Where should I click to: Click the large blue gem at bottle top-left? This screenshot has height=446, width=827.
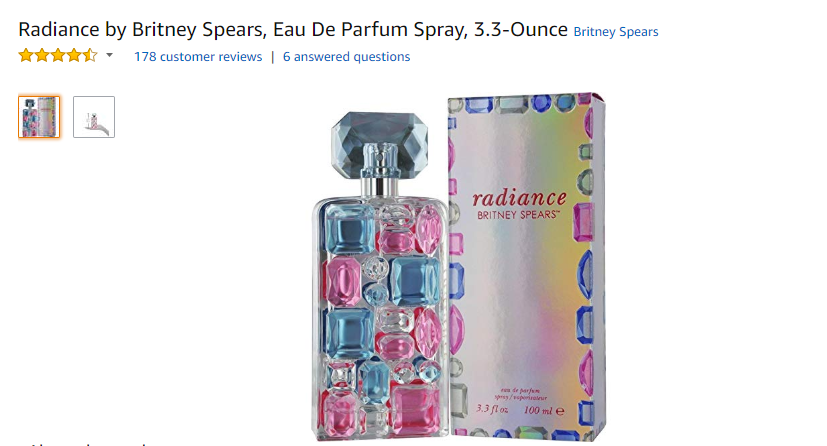349,229
